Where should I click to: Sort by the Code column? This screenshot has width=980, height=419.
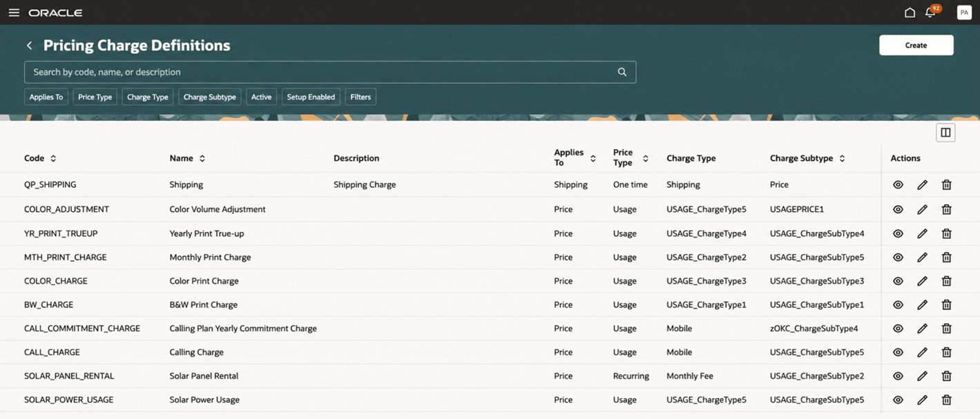[x=53, y=159]
